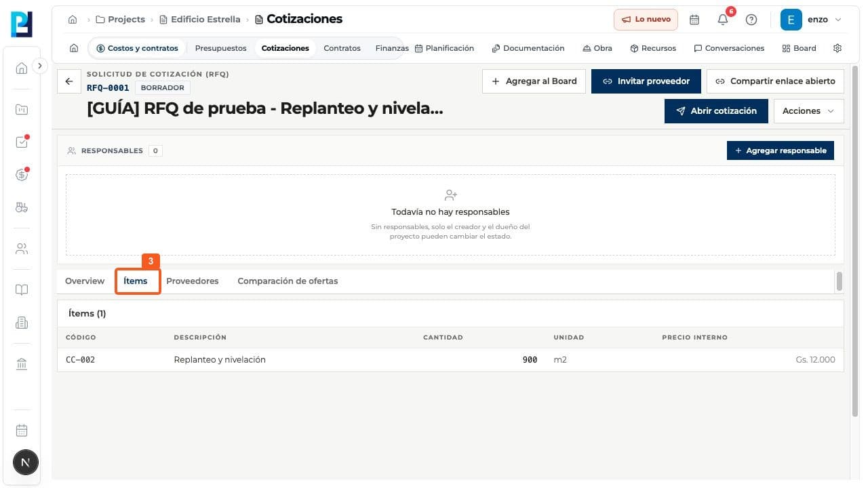Click the Gs. 12.000 internal price
The height and width of the screenshot is (488, 868).
click(815, 360)
